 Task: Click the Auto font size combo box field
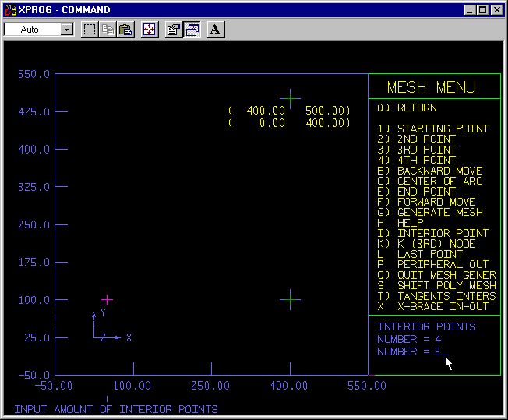pyautogui.click(x=32, y=30)
